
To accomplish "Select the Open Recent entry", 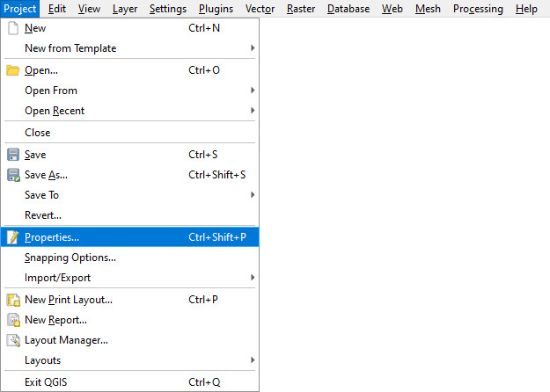I will [x=129, y=111].
